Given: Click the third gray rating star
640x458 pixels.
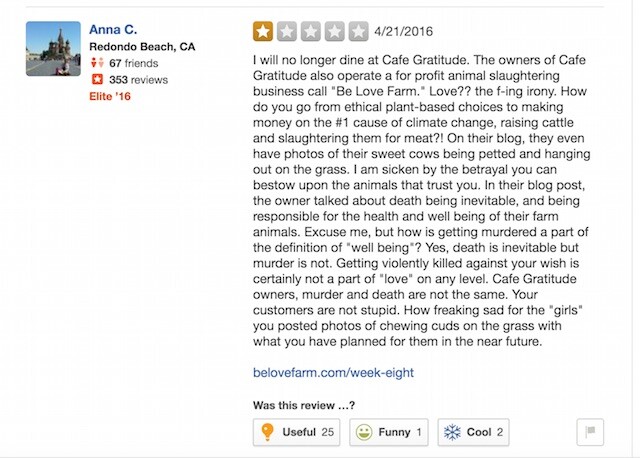Looking at the screenshot, I should 311,31.
